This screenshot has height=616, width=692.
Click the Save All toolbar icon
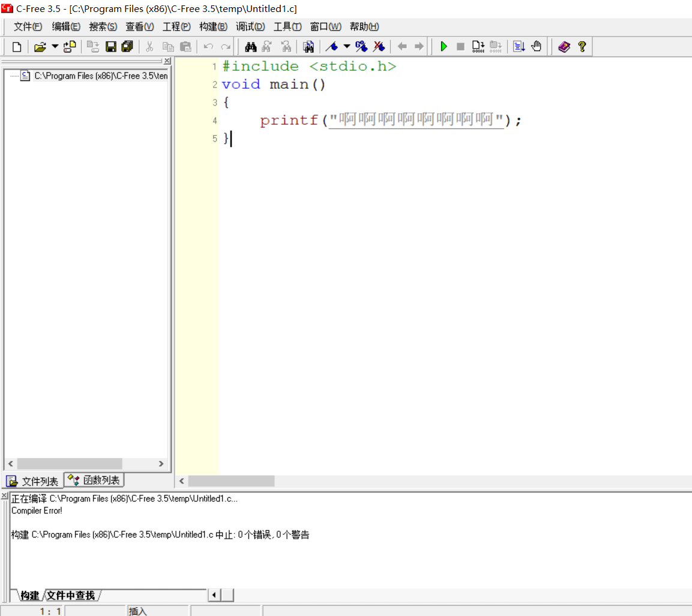128,47
